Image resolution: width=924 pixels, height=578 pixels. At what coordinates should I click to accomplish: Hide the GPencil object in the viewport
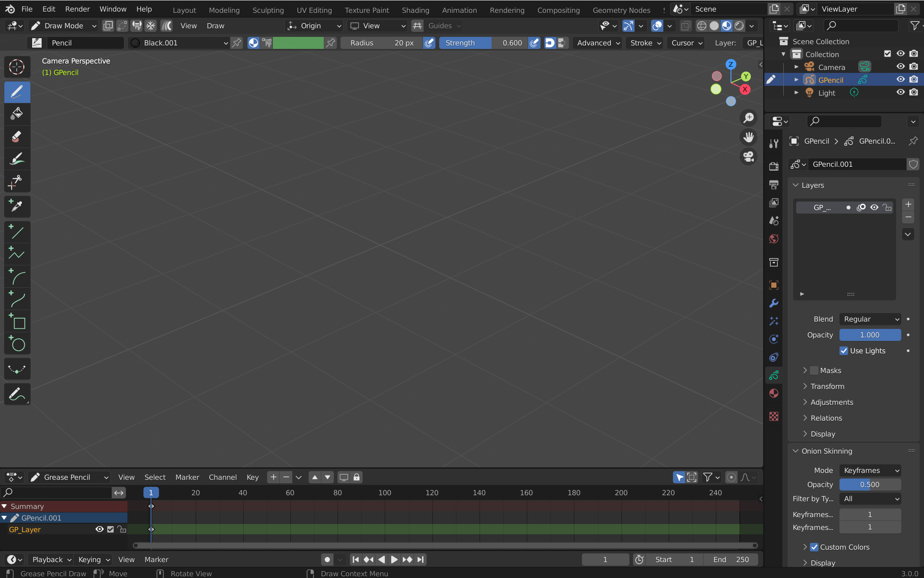point(900,80)
